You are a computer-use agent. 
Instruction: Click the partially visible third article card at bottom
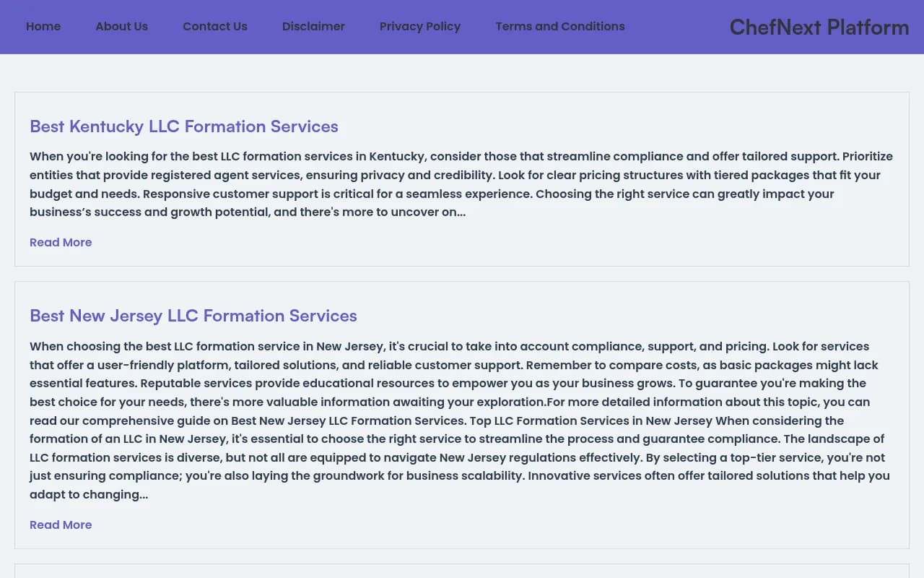pyautogui.click(x=462, y=571)
